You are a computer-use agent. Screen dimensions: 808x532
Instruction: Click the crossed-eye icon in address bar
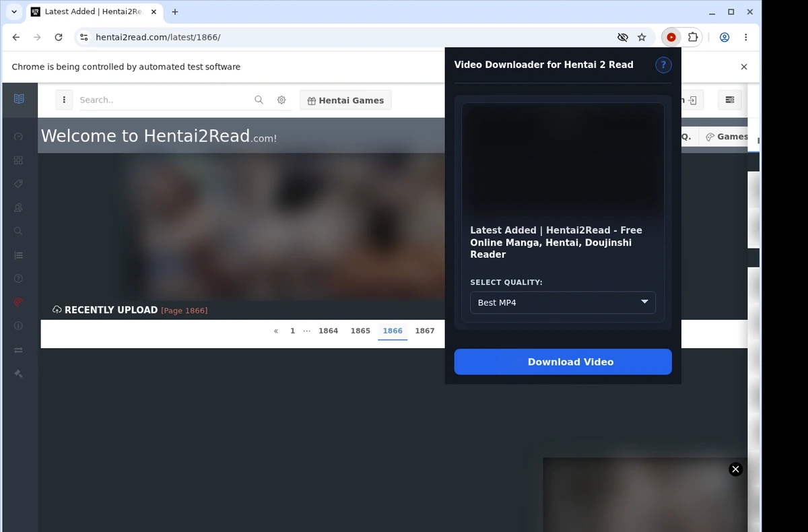point(623,37)
